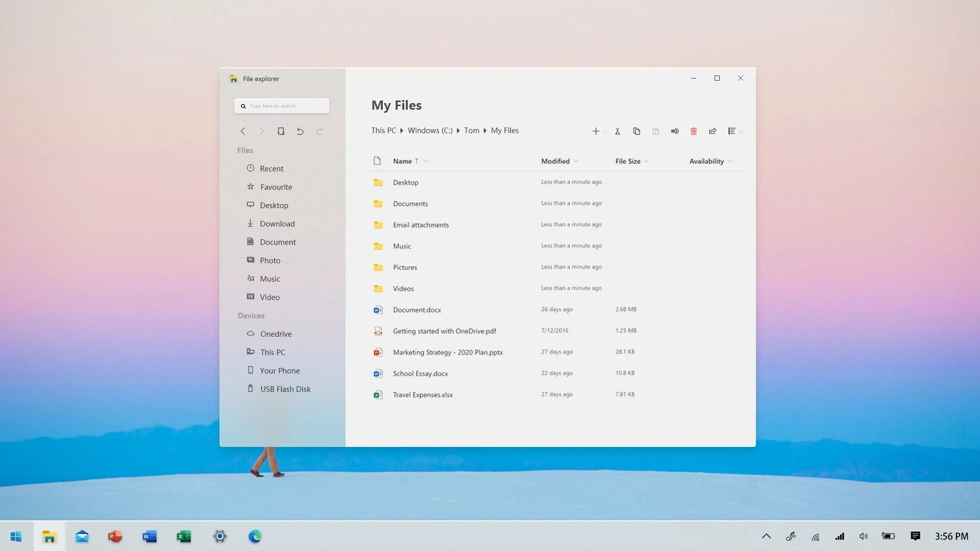Click the new folder/add icon in toolbar
The width and height of the screenshot is (980, 551).
[x=595, y=131]
